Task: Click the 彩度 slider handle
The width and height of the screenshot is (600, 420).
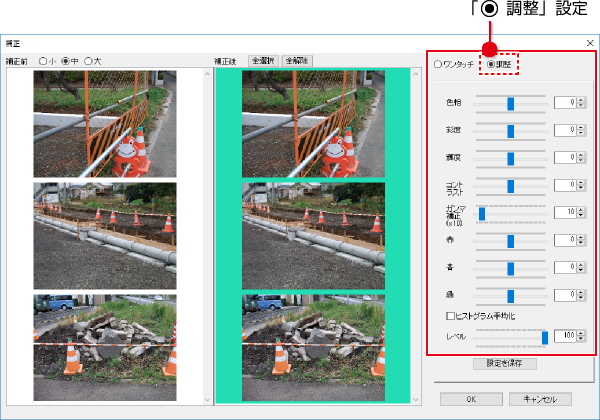Action: (x=510, y=131)
